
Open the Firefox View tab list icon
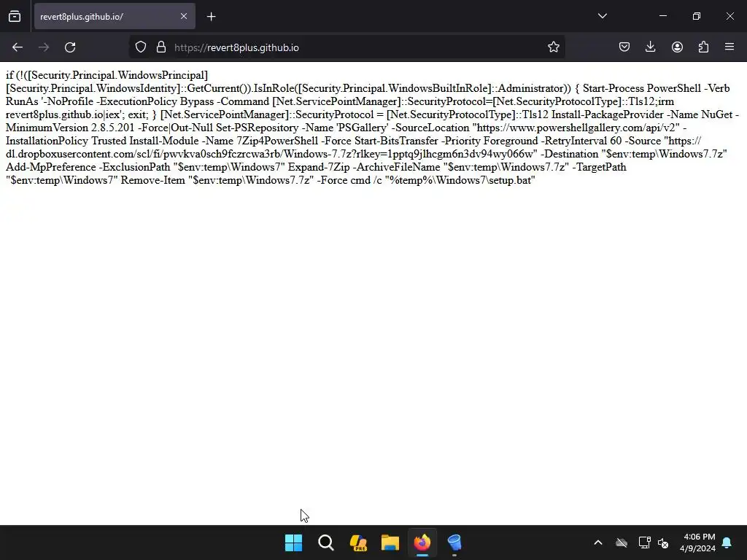click(x=15, y=17)
